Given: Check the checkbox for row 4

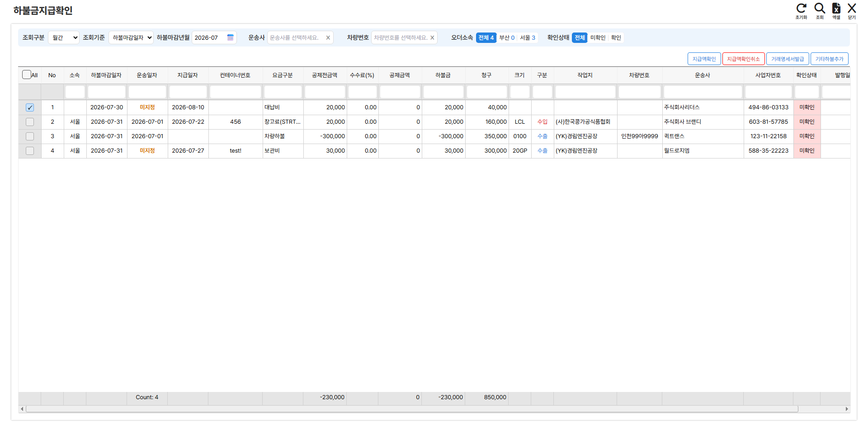Looking at the screenshot, I should tap(30, 151).
